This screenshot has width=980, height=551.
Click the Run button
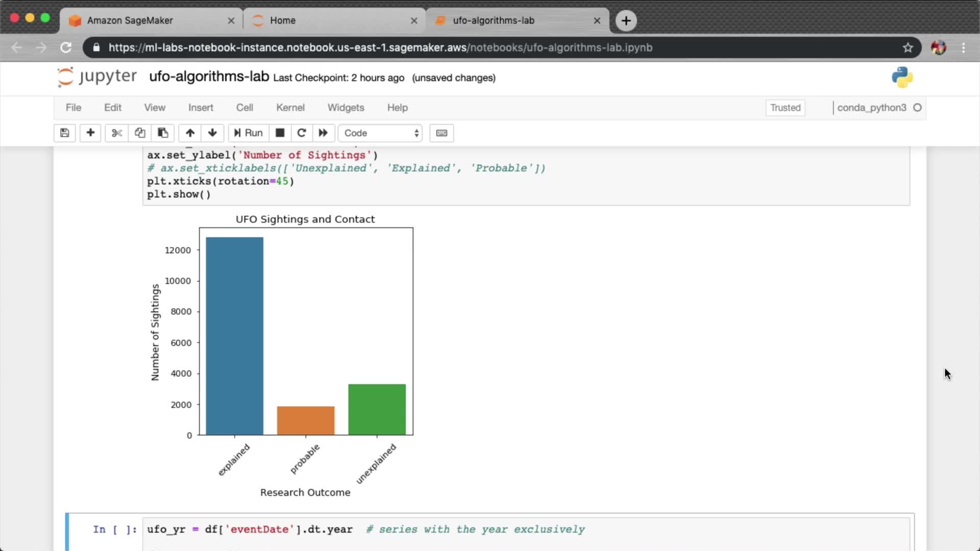[249, 133]
